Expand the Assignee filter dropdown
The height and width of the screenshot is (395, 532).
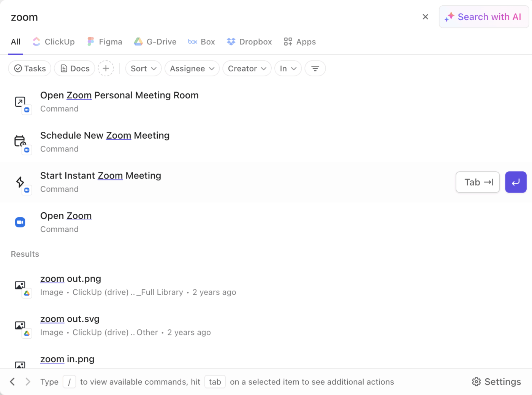point(192,68)
